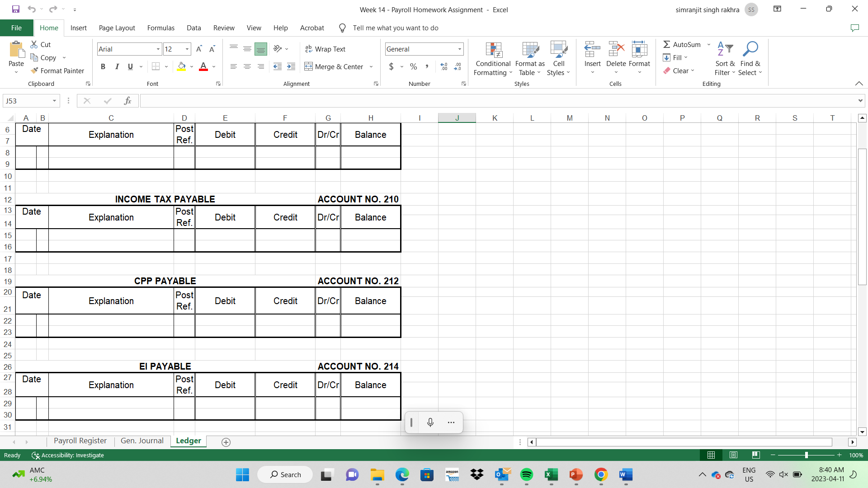Switch to Page Layout view in status bar
The image size is (868, 488).
click(733, 455)
